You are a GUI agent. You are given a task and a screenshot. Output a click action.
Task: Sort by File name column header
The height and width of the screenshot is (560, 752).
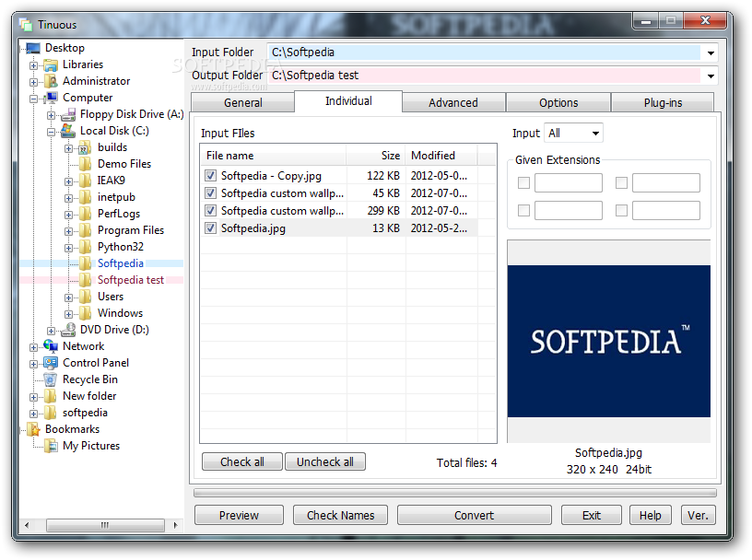pyautogui.click(x=274, y=156)
